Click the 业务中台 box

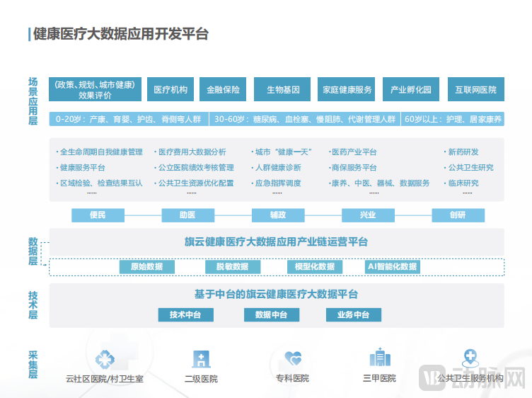coord(354,315)
